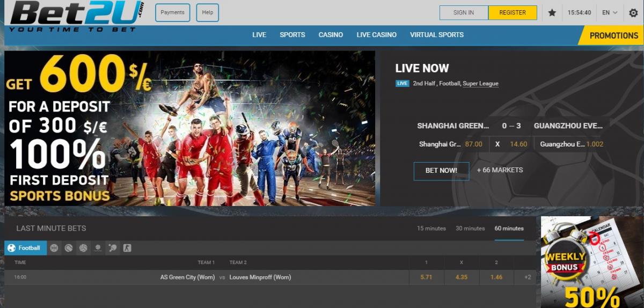Open the 600 first deposit bonus banner
The width and height of the screenshot is (644, 308).
tap(190, 128)
